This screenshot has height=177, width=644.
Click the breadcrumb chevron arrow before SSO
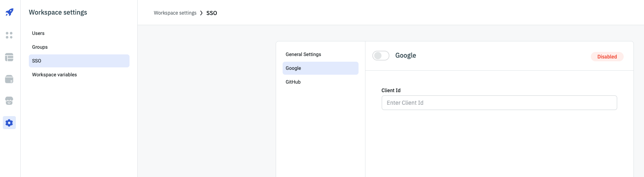[x=201, y=13]
